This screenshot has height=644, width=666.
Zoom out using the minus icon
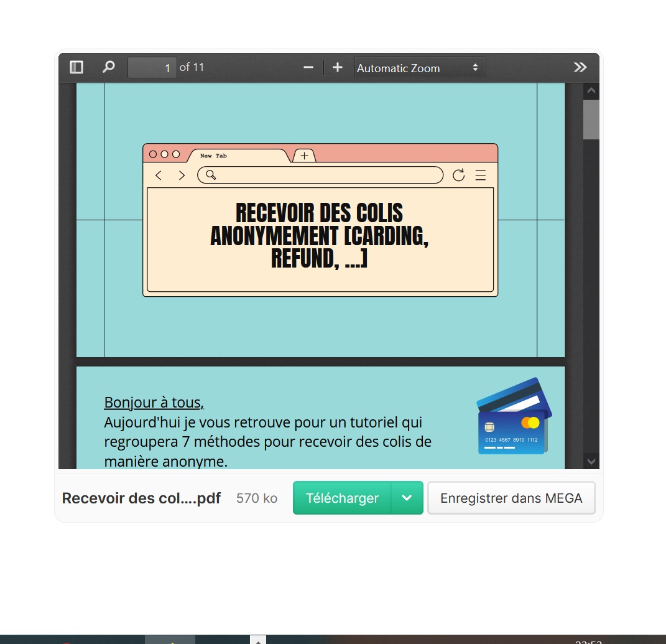(x=308, y=67)
